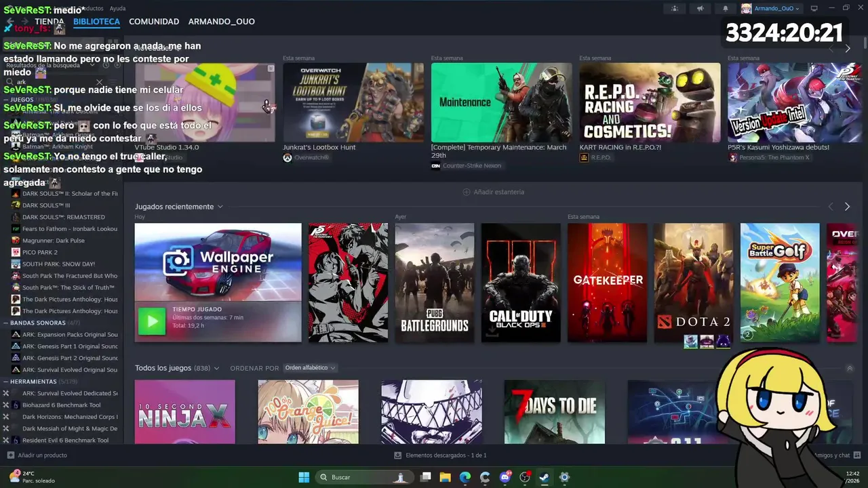Open 10 Second Ninja X cover

coord(184,412)
